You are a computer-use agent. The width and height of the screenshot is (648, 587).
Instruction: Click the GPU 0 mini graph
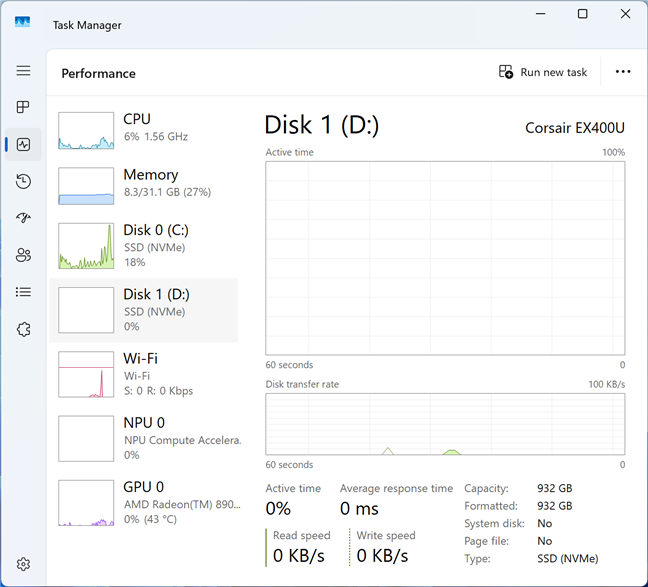click(86, 503)
